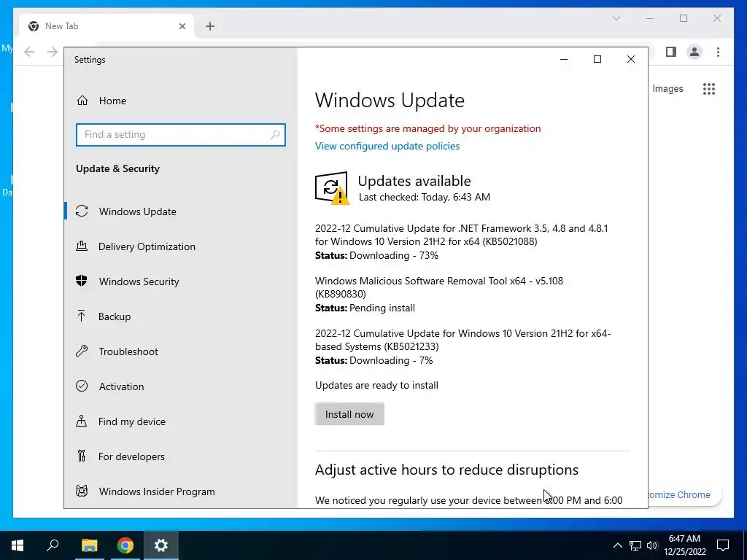Expand Chrome's tab search dropdown arrow
Screen dimensions: 747x560
click(616, 18)
